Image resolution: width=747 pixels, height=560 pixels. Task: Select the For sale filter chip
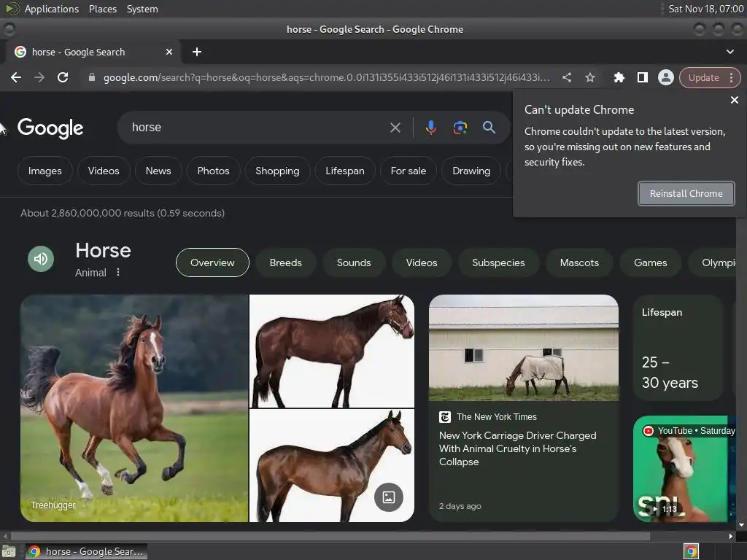[409, 171]
